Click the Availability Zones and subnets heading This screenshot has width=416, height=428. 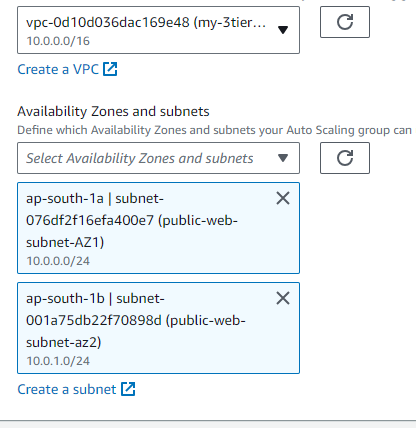click(113, 111)
